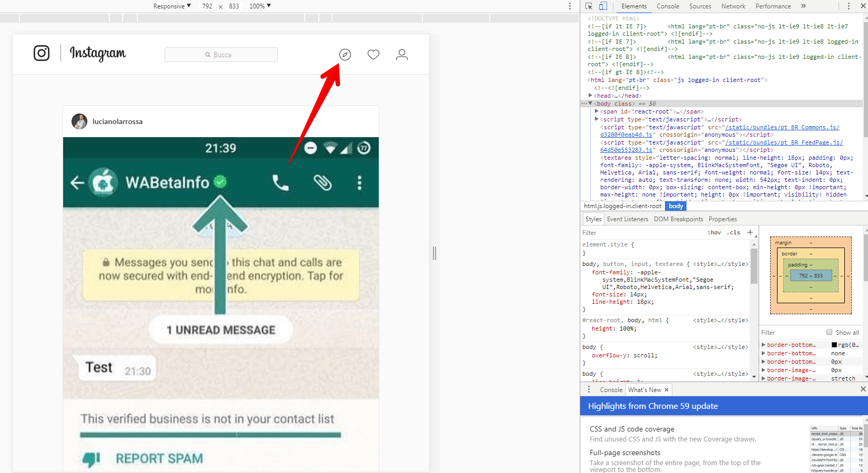
Task: Open the Responsive device dropdown
Action: pos(172,6)
